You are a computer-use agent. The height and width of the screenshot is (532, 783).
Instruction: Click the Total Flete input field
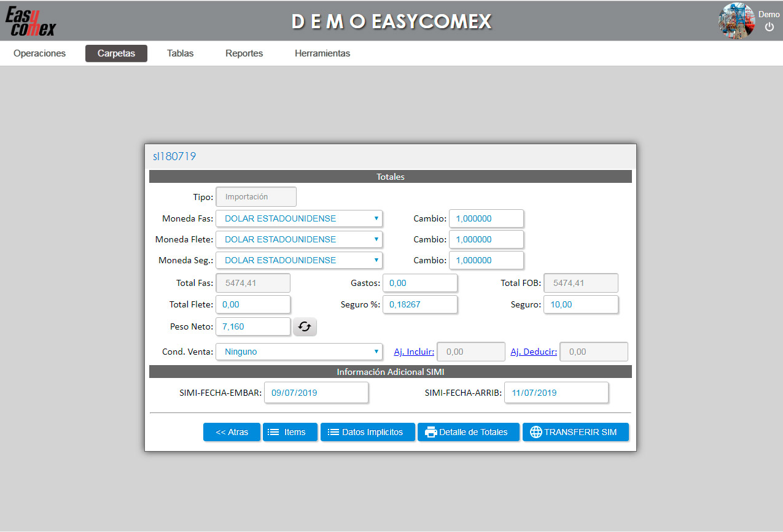pos(253,304)
